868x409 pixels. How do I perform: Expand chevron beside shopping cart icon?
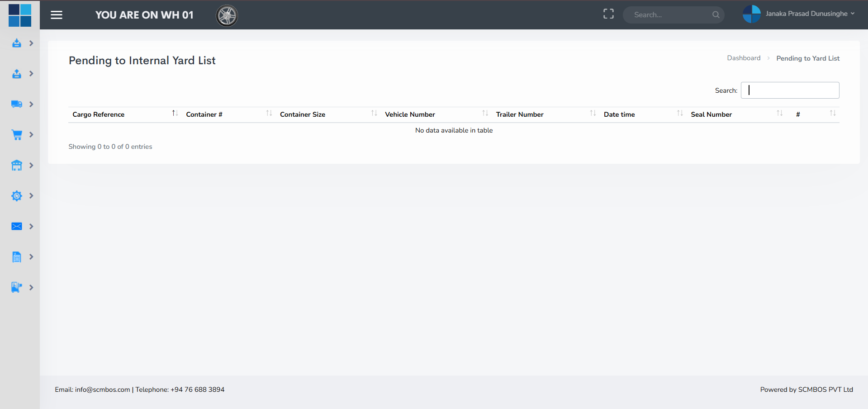31,135
